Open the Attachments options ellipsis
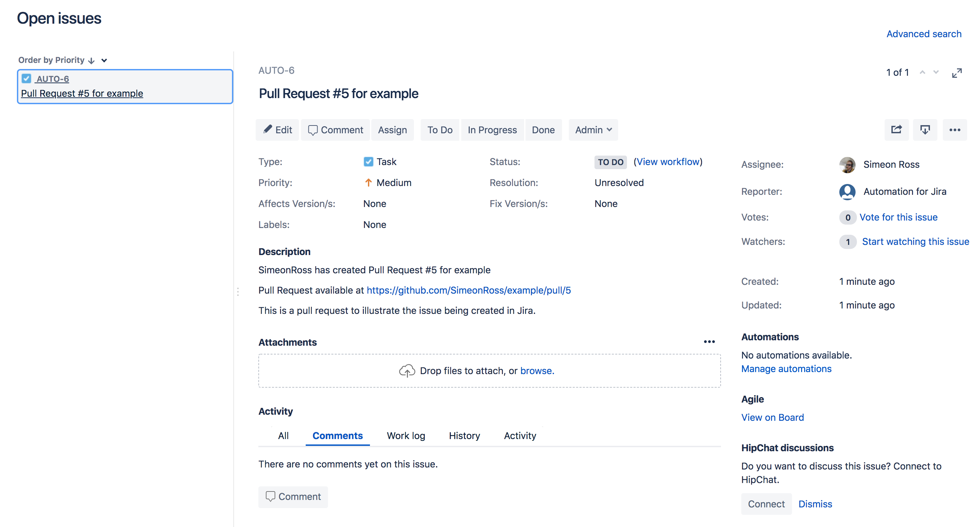 pyautogui.click(x=709, y=342)
